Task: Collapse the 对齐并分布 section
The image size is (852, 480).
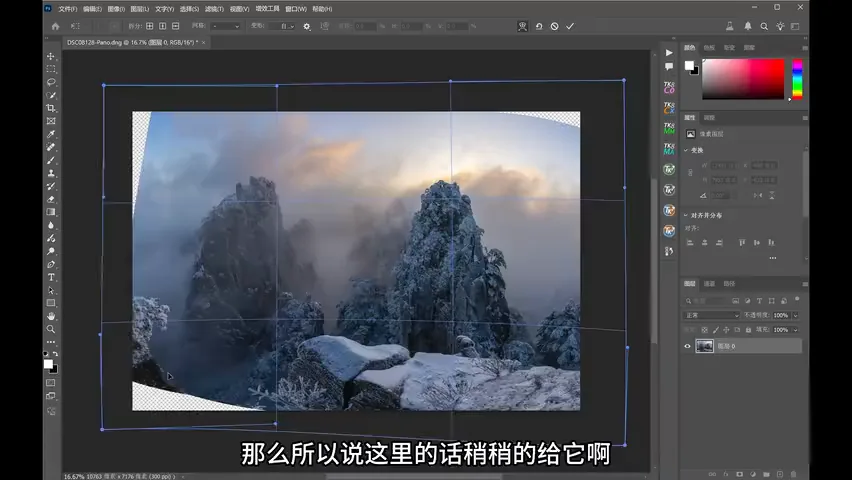Action: [x=686, y=215]
